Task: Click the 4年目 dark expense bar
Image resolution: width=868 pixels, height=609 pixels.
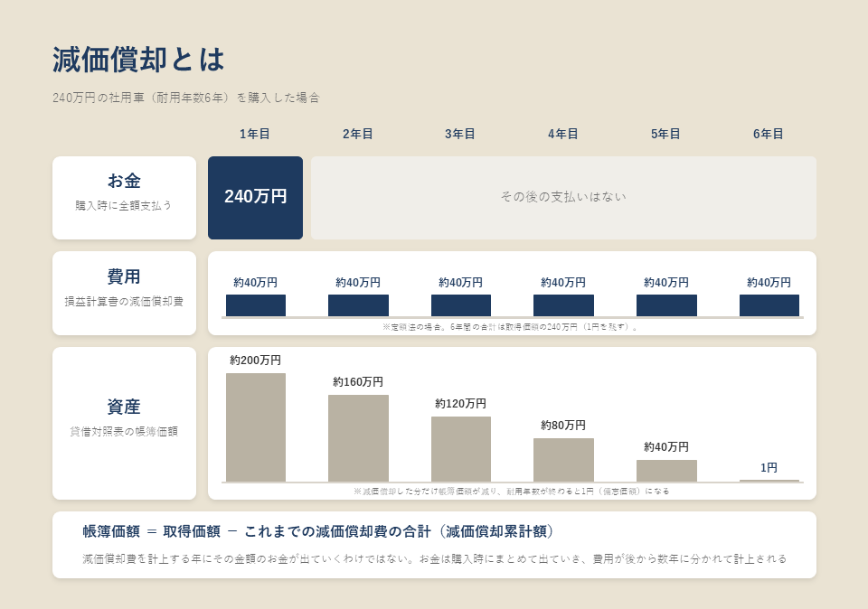Action: [563, 305]
